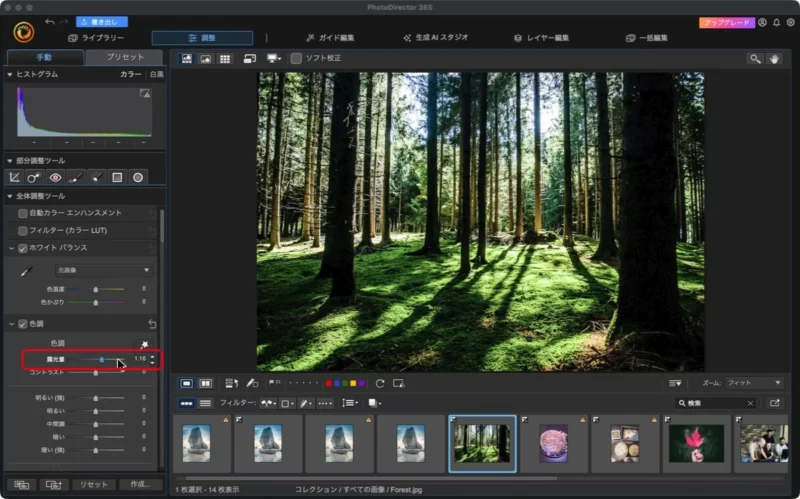Uncheck the 色調 checkbox
This screenshot has height=499, width=800.
coord(22,324)
